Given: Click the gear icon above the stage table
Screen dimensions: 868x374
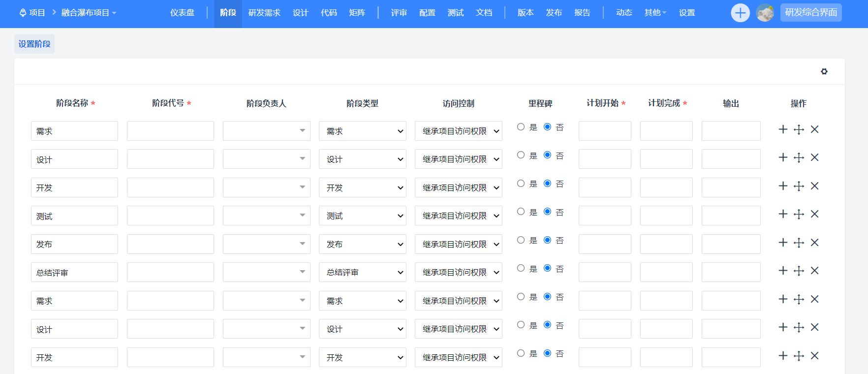Looking at the screenshot, I should click(x=824, y=71).
